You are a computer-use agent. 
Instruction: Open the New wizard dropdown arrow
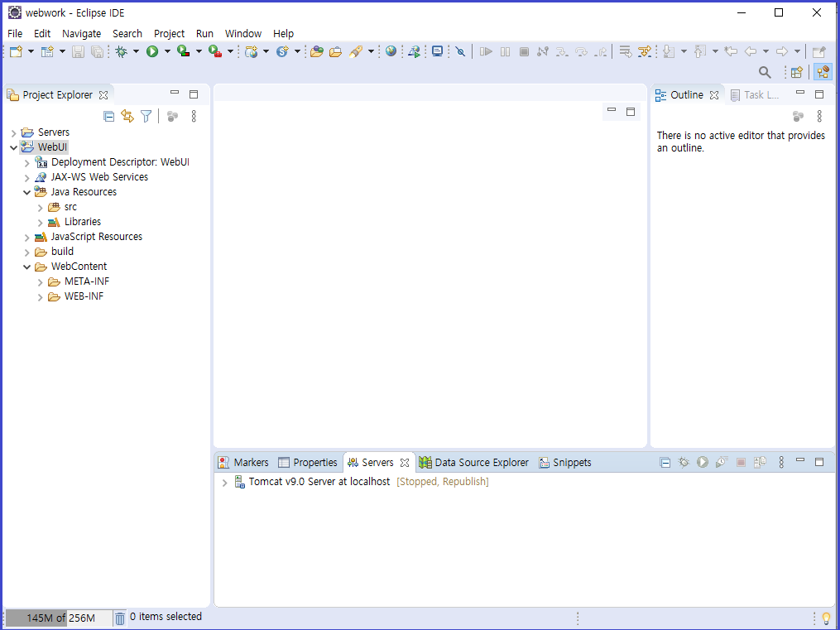click(x=31, y=51)
